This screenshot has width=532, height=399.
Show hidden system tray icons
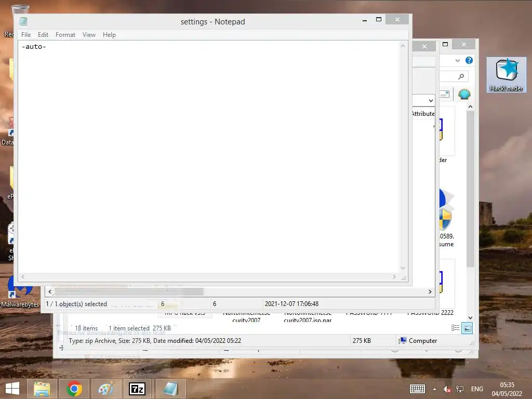(435, 389)
